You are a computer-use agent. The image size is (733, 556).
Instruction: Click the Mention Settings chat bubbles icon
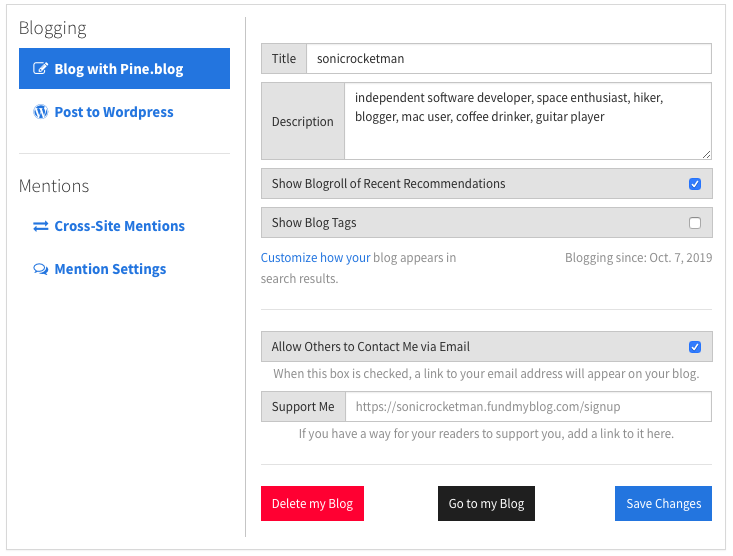click(41, 269)
